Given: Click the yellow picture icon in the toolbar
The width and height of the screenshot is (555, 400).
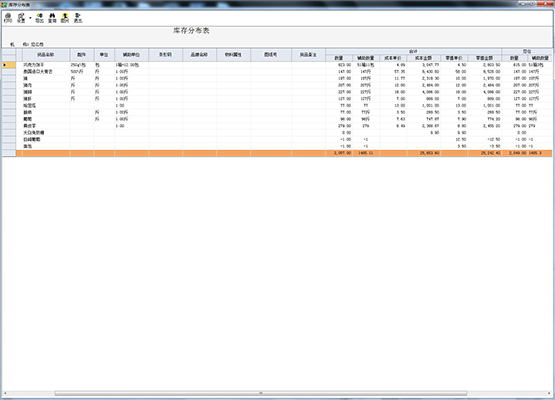Looking at the screenshot, I should pyautogui.click(x=65, y=18).
